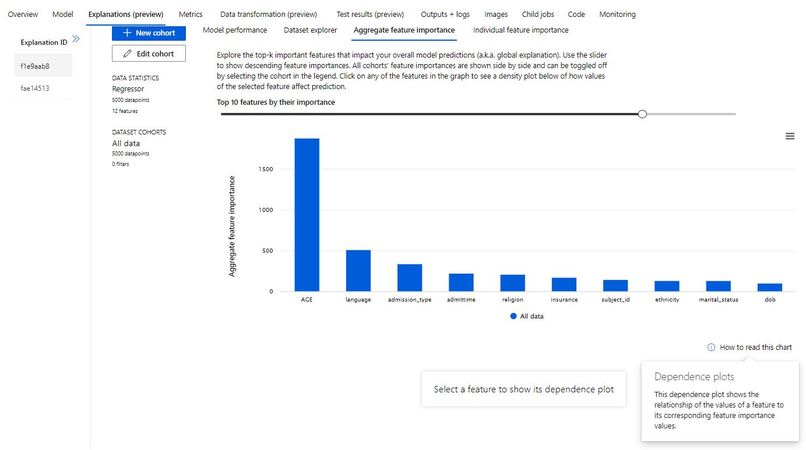
Task: Click the marital_status feature bar
Action: 718,286
